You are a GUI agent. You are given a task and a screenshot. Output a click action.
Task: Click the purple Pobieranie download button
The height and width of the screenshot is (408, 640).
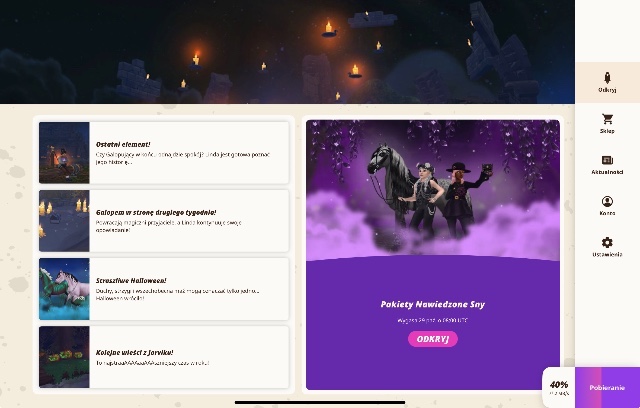click(x=607, y=387)
